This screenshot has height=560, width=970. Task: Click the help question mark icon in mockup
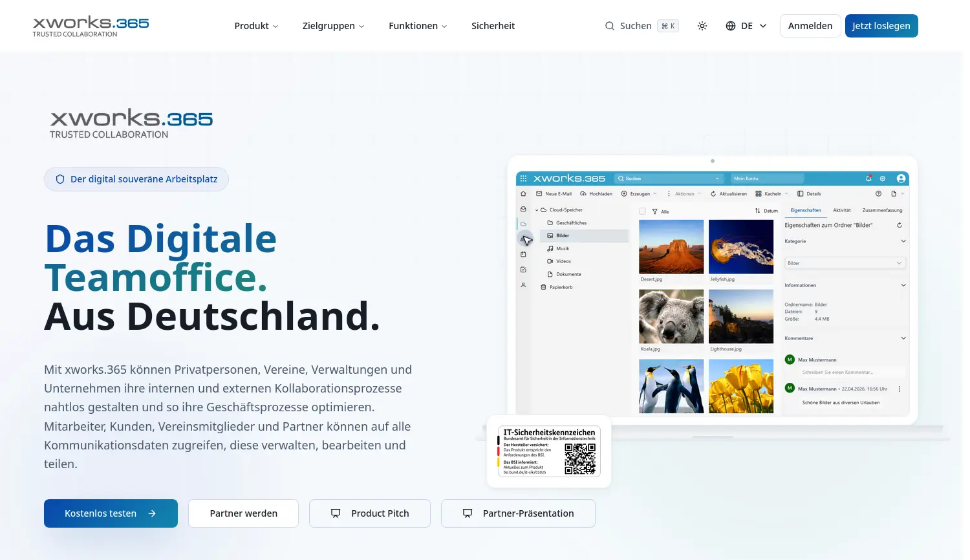(x=878, y=193)
